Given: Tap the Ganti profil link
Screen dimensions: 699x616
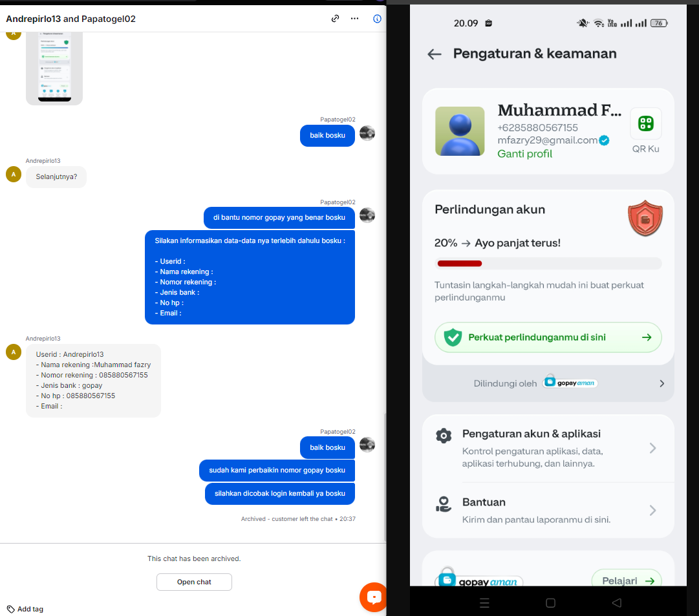Looking at the screenshot, I should (524, 154).
